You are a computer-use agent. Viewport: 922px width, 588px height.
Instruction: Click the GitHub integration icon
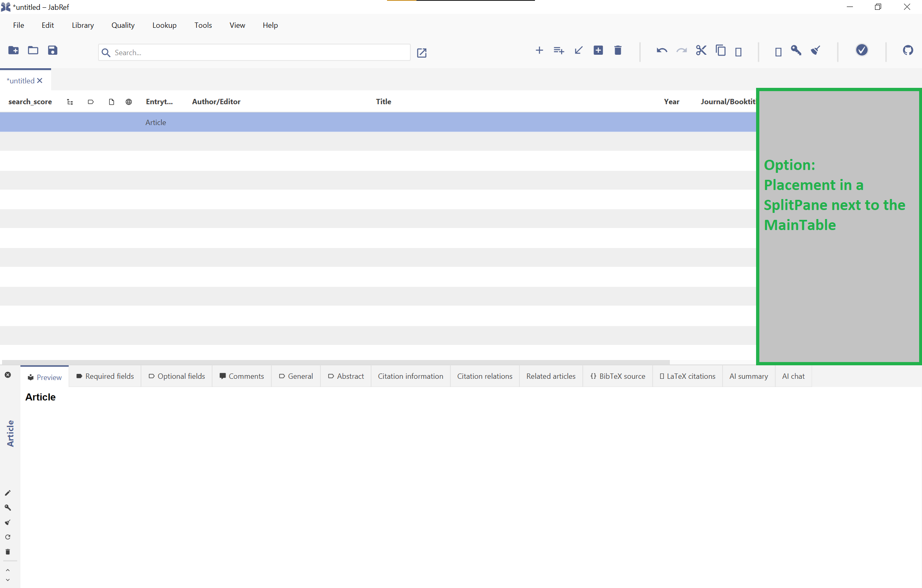[908, 50]
